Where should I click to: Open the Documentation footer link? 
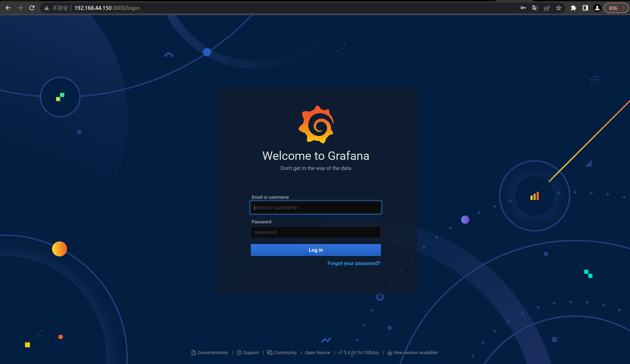(212, 352)
